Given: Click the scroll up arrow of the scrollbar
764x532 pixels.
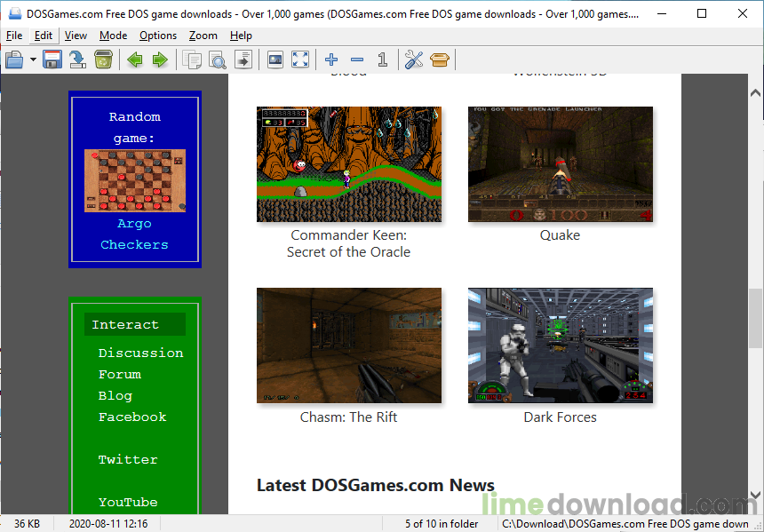Looking at the screenshot, I should [755, 92].
